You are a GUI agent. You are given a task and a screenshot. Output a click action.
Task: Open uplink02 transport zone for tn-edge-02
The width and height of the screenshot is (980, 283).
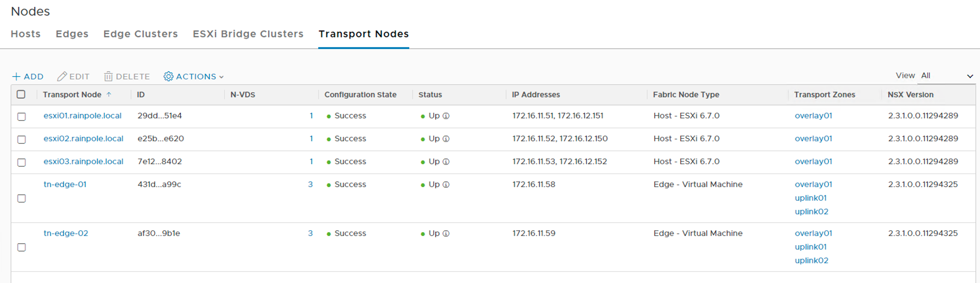click(811, 261)
